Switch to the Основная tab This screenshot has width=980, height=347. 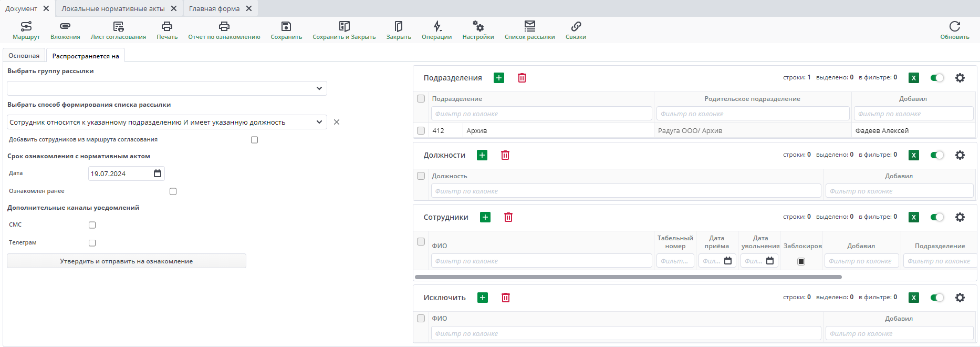24,56
